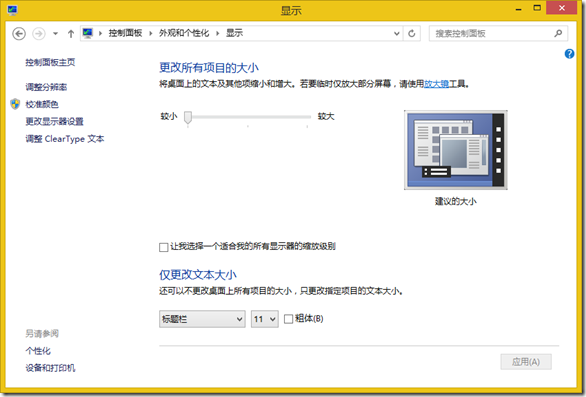Go up one folder level
The image size is (586, 397).
tap(71, 34)
